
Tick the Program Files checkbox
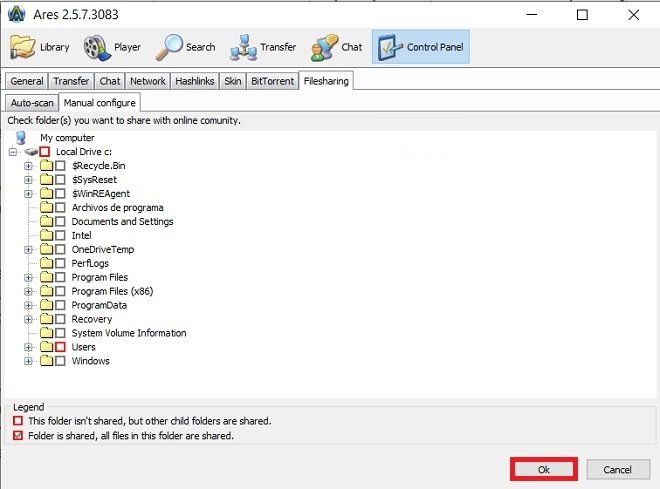pyautogui.click(x=60, y=277)
